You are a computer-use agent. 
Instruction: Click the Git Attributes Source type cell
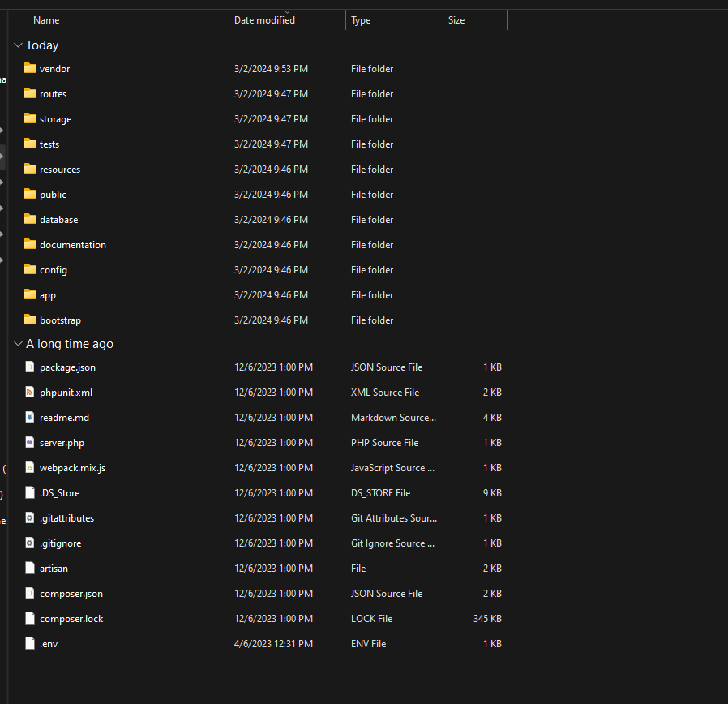(x=394, y=517)
